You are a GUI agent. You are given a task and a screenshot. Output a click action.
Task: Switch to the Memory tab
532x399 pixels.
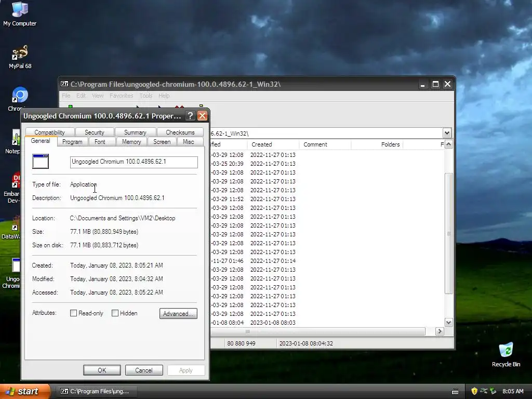pyautogui.click(x=131, y=142)
